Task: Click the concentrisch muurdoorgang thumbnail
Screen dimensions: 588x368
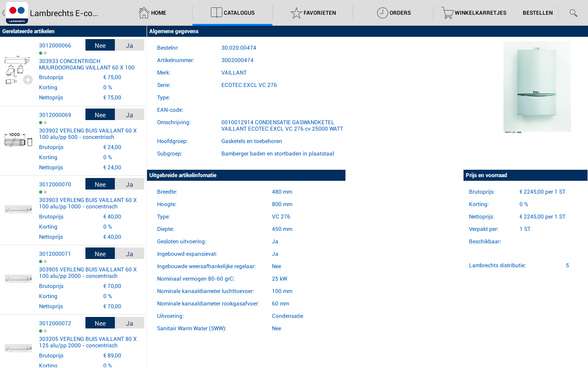Action: click(x=18, y=70)
